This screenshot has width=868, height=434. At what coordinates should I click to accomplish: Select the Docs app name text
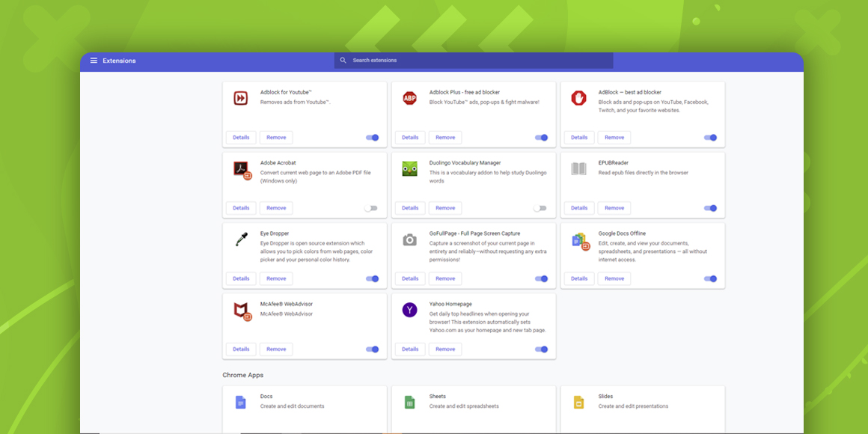[x=266, y=397]
